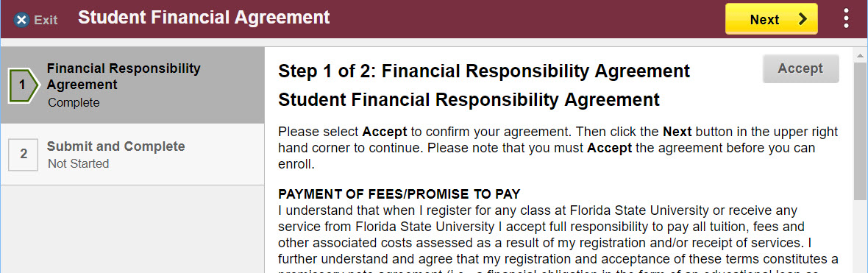The height and width of the screenshot is (273, 868).
Task: Go to Submit and Complete step
Action: (133, 155)
